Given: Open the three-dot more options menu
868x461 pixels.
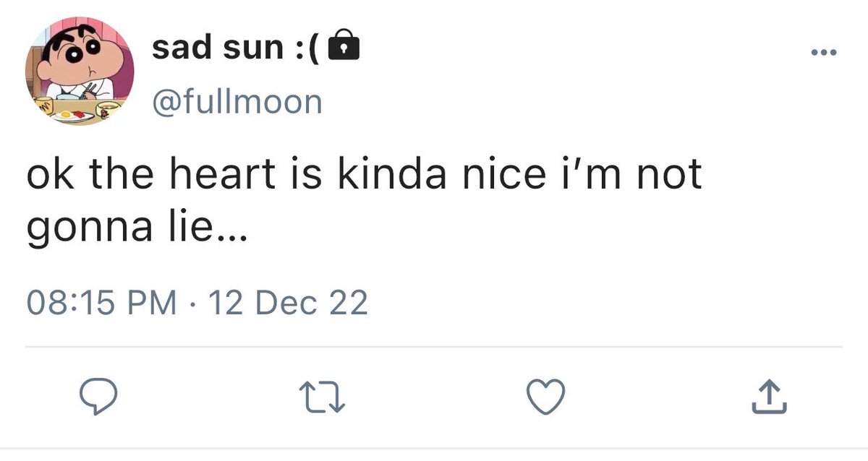Looking at the screenshot, I should click(x=823, y=52).
